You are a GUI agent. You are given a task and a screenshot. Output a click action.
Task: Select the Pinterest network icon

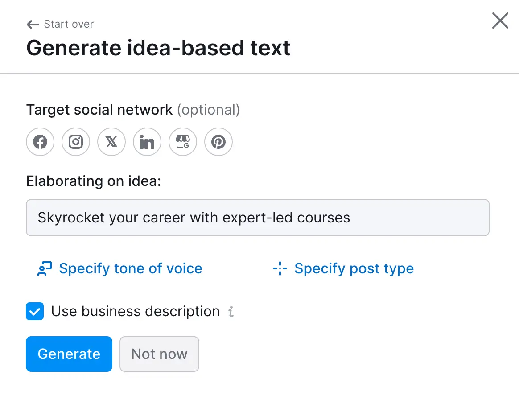point(218,142)
